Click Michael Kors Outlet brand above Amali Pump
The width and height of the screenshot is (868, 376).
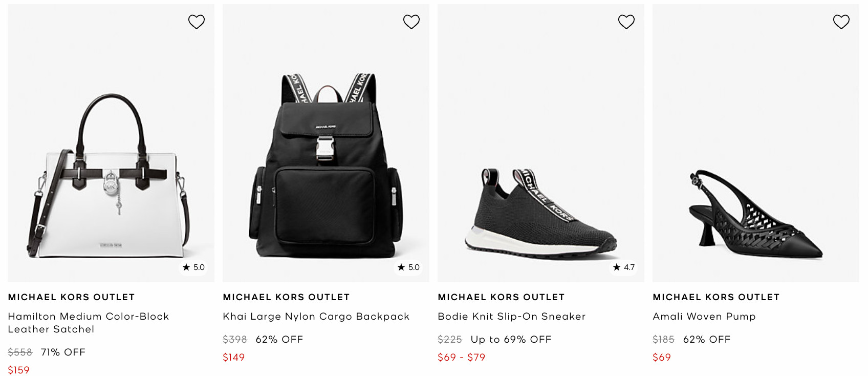[x=716, y=297]
